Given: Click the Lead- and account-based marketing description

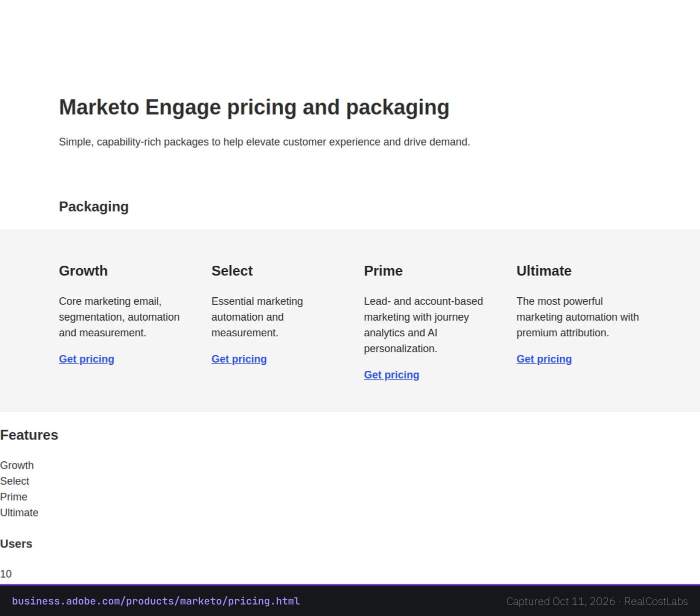Looking at the screenshot, I should point(423,325).
